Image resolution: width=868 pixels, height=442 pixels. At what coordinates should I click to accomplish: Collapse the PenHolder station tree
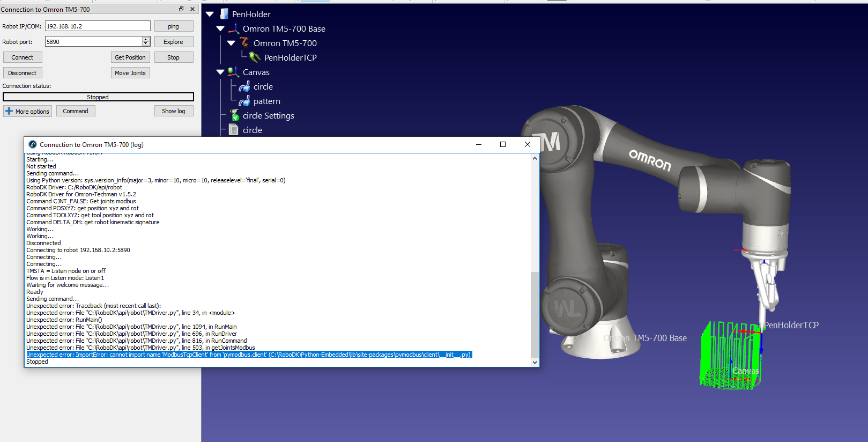tap(210, 14)
